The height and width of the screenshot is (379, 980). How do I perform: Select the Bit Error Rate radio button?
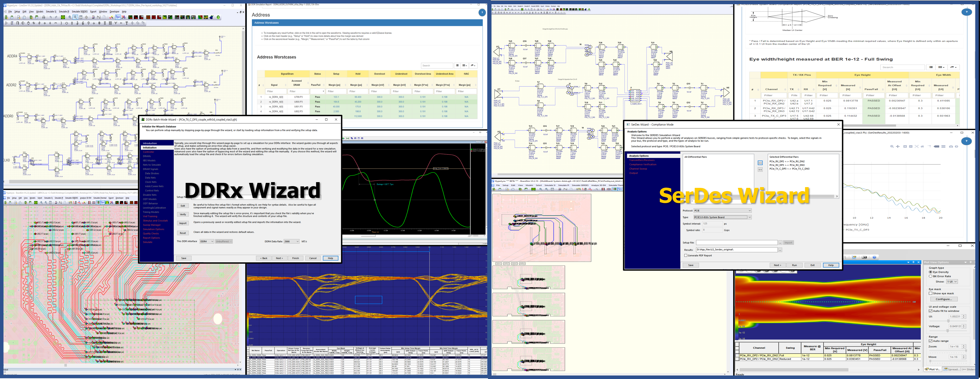tap(931, 276)
